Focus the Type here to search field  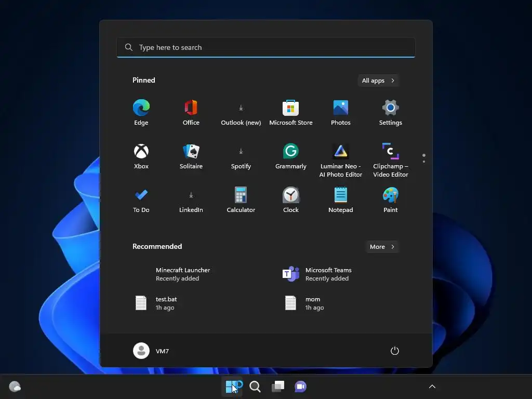click(x=266, y=47)
